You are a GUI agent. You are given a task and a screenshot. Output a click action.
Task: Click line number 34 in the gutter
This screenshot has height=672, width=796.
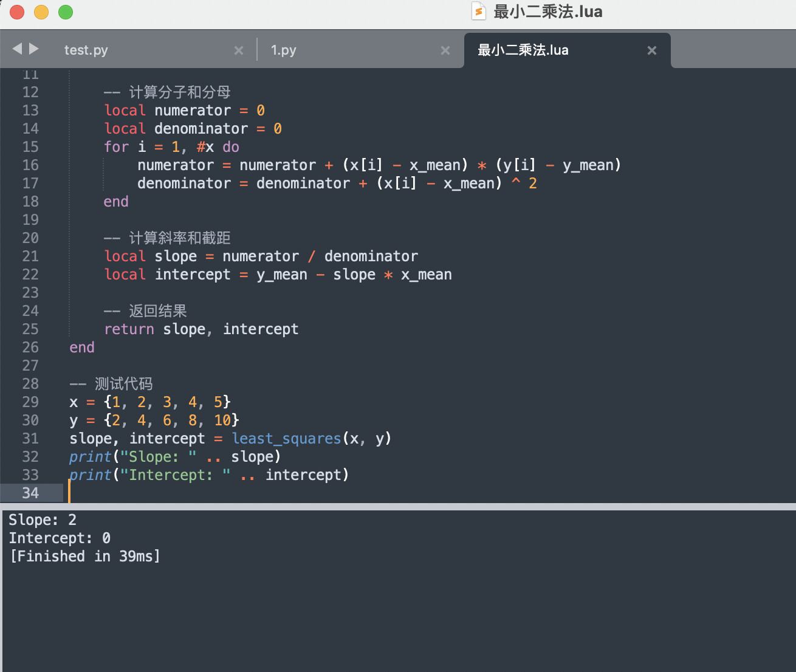tap(30, 493)
